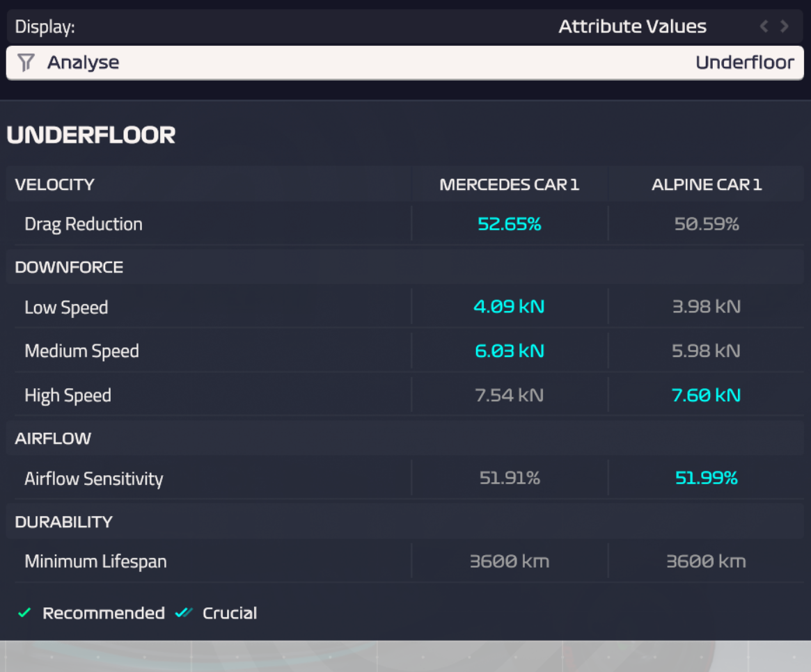Click the Display: label
This screenshot has width=811, height=672.
tap(45, 27)
